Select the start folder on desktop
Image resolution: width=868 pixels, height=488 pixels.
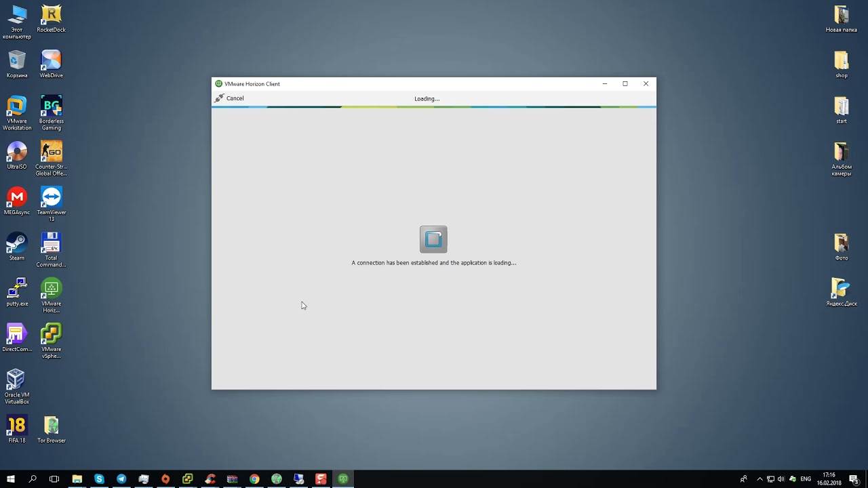842,110
